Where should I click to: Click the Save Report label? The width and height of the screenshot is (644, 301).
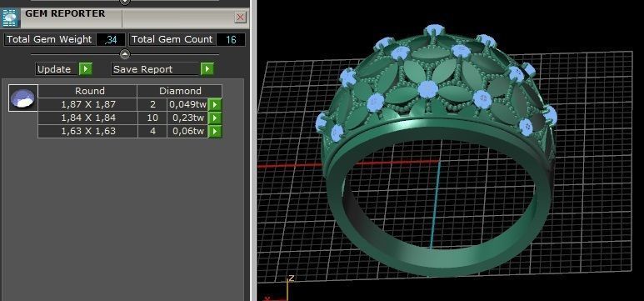pyautogui.click(x=143, y=69)
